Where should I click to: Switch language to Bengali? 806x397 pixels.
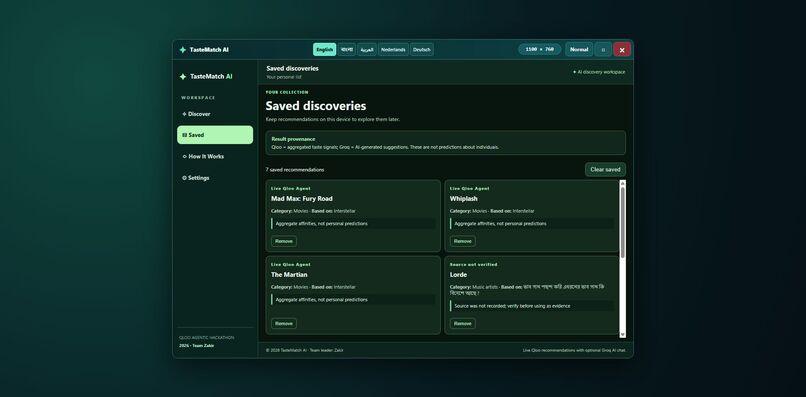coord(347,49)
